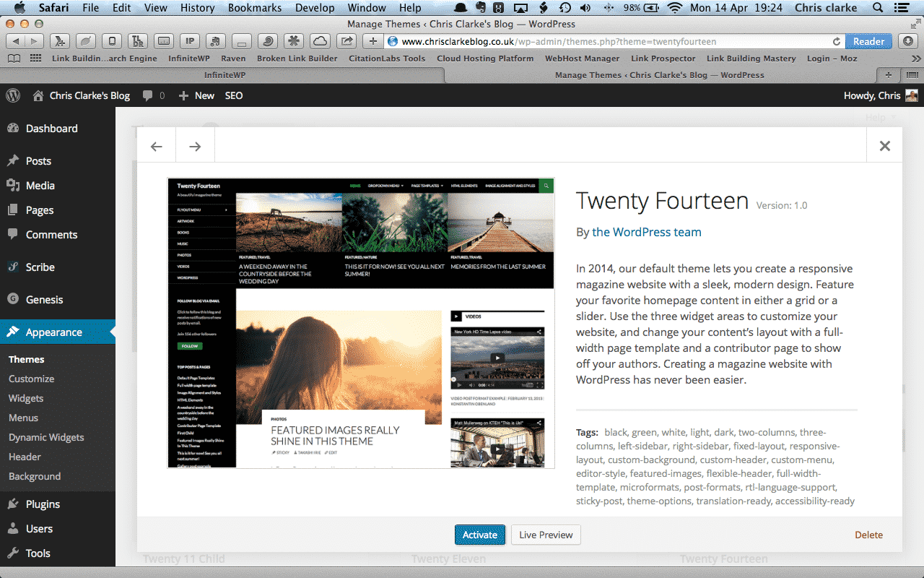Click the Live Preview button
Viewport: 924px width, 578px height.
pos(546,535)
